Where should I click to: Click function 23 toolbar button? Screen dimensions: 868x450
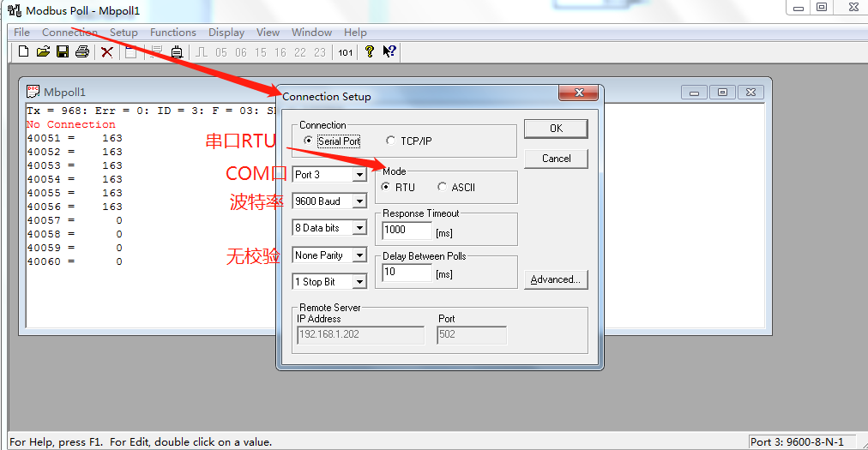click(320, 52)
